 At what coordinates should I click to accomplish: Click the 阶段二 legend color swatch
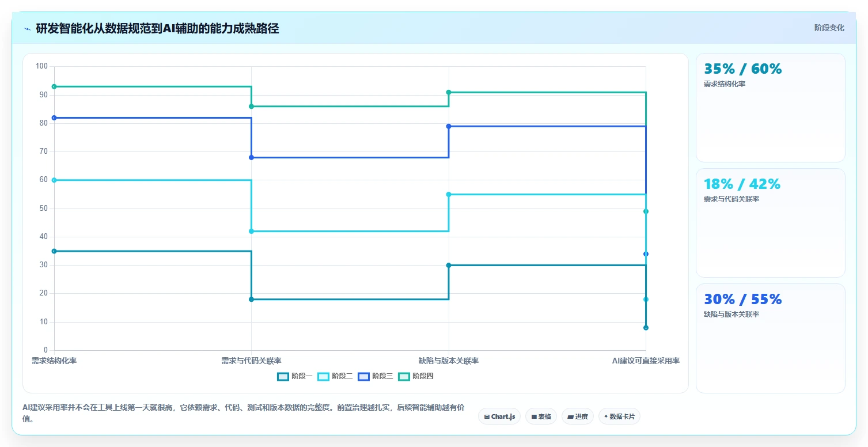point(323,376)
